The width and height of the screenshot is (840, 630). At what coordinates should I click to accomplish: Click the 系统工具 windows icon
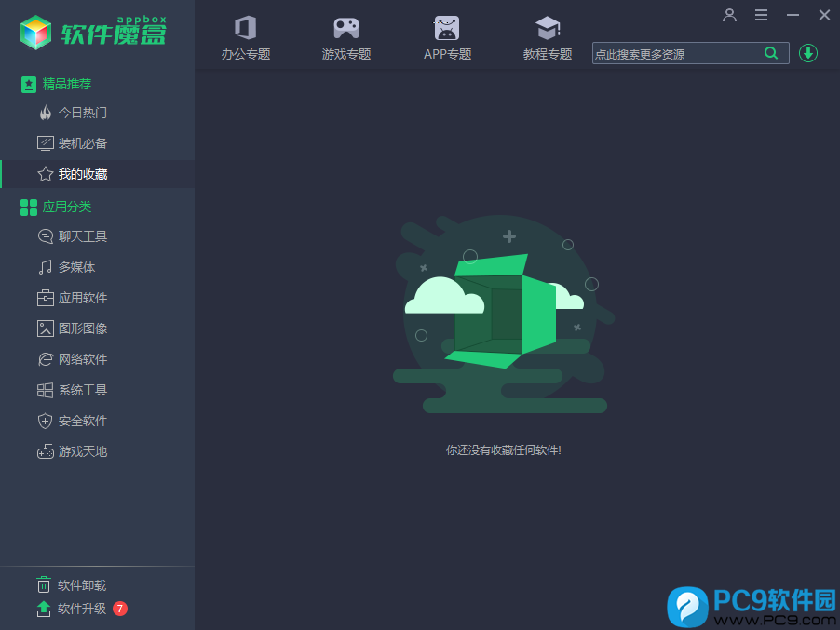coord(45,390)
